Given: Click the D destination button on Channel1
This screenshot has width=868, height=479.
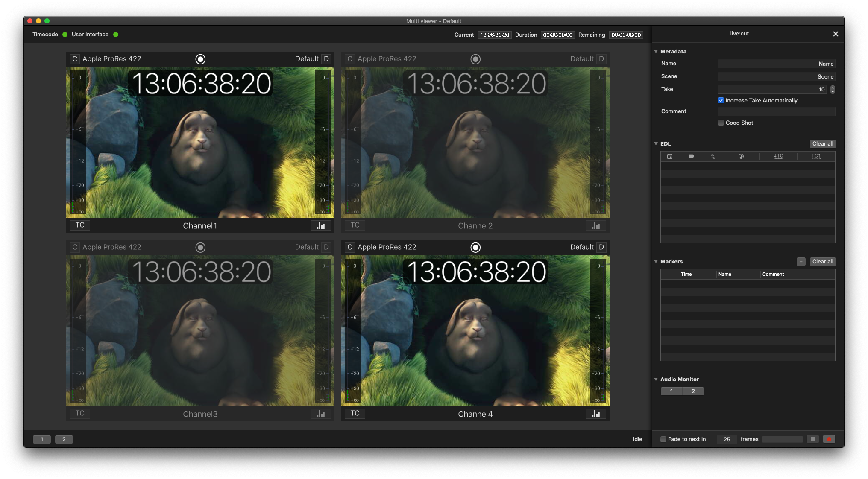Looking at the screenshot, I should (x=326, y=59).
